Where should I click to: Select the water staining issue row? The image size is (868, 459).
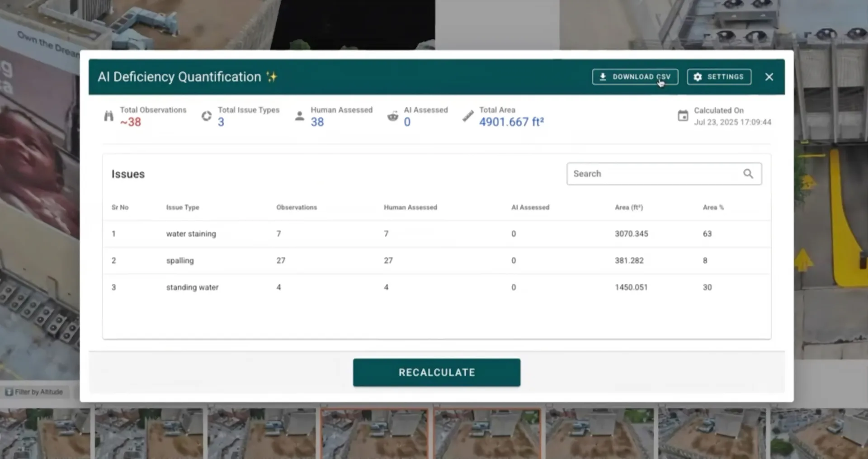click(436, 234)
